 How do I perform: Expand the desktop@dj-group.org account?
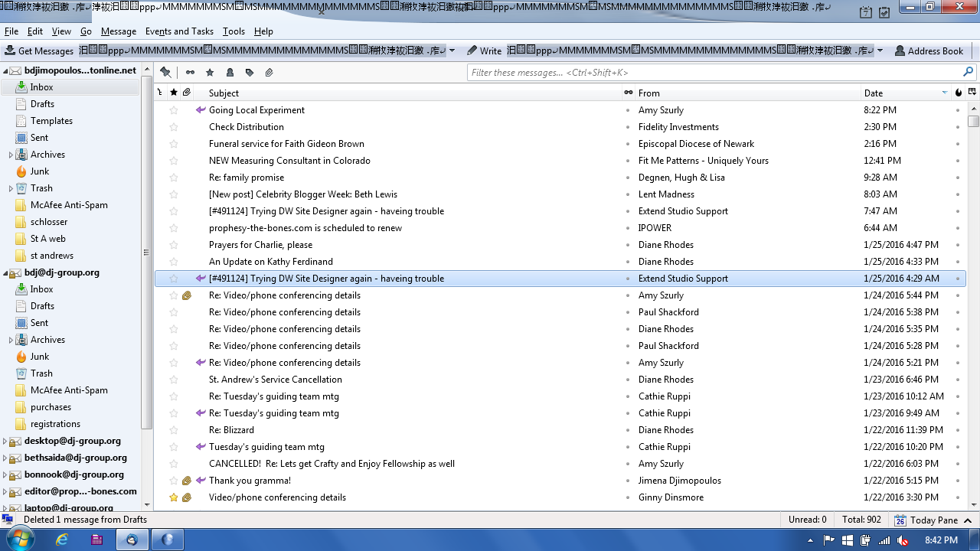[5, 441]
